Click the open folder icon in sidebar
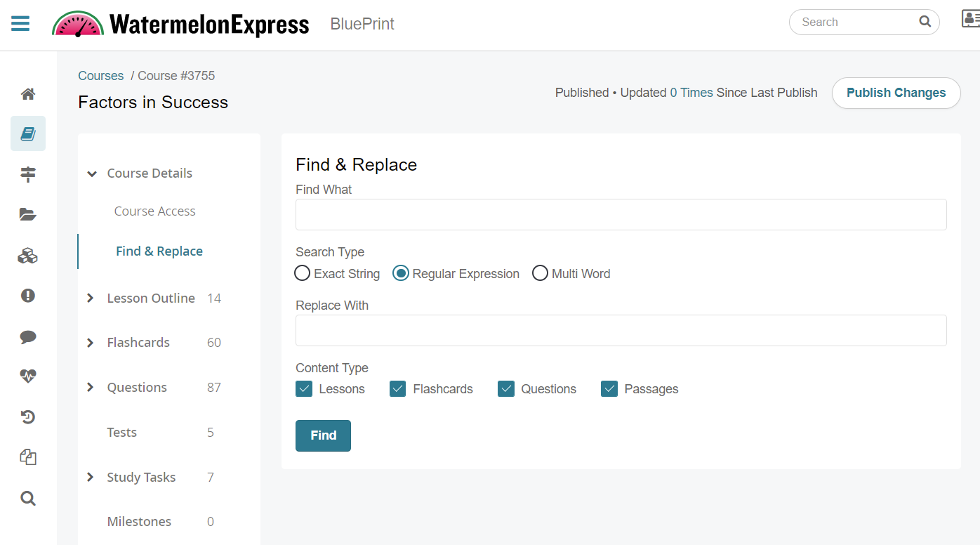Viewport: 980px width, 545px height. point(27,214)
